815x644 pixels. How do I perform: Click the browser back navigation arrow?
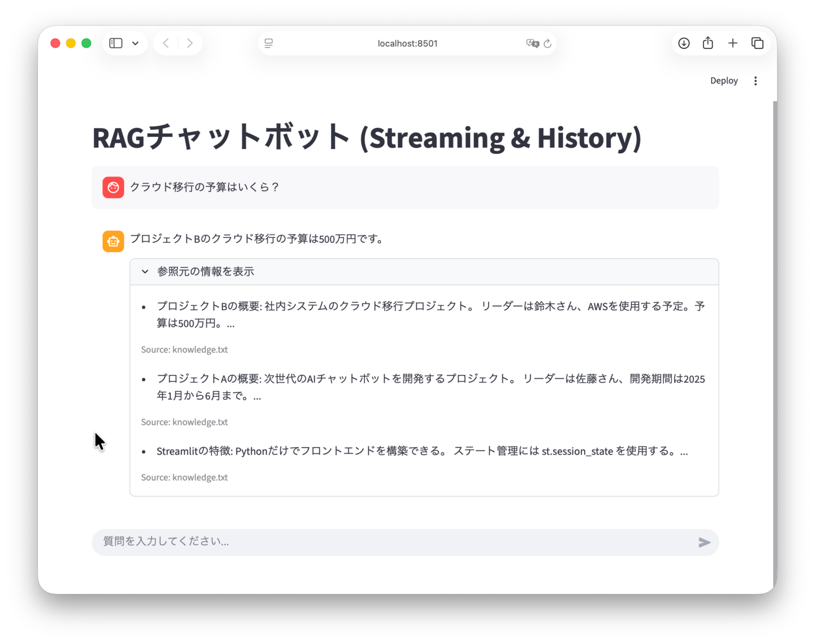coord(166,43)
